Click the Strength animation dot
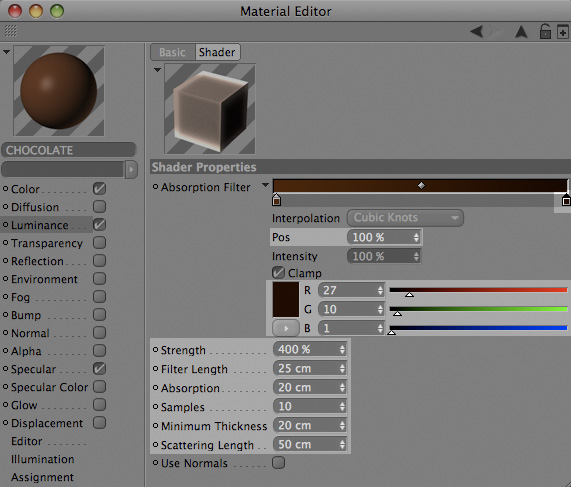Image resolution: width=571 pixels, height=487 pixels. (x=155, y=350)
